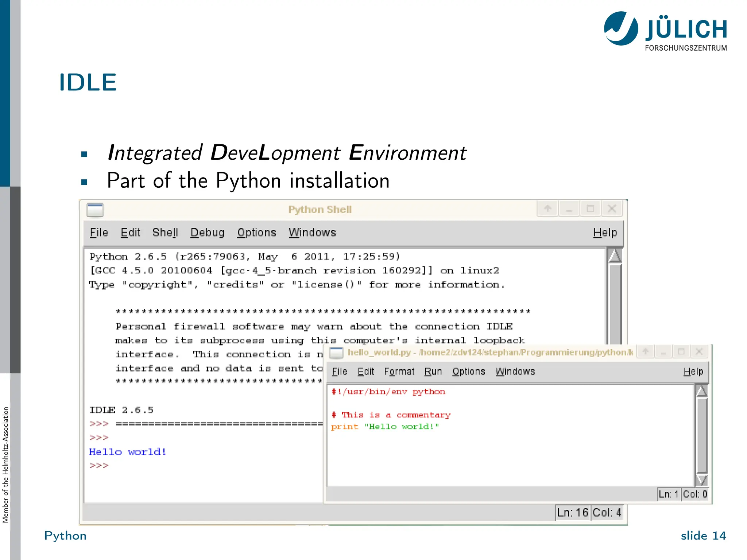Screen dimensions: 747x560
Task: Click the 'Hello world!' shell output line
Action: pos(128,452)
